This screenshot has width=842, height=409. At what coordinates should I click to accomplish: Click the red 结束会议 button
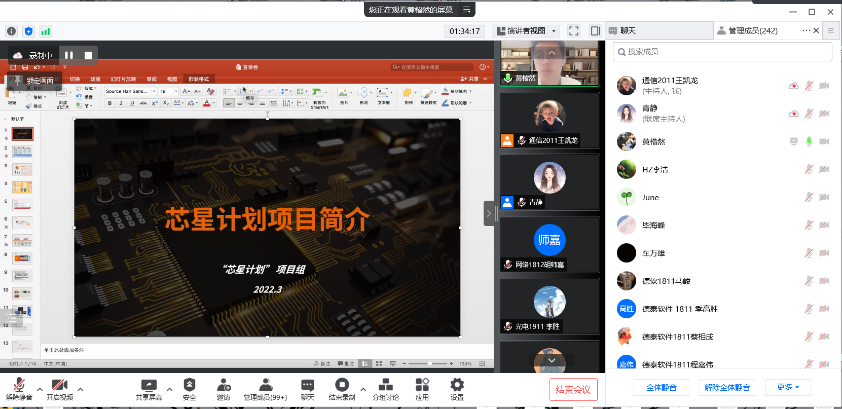(573, 388)
